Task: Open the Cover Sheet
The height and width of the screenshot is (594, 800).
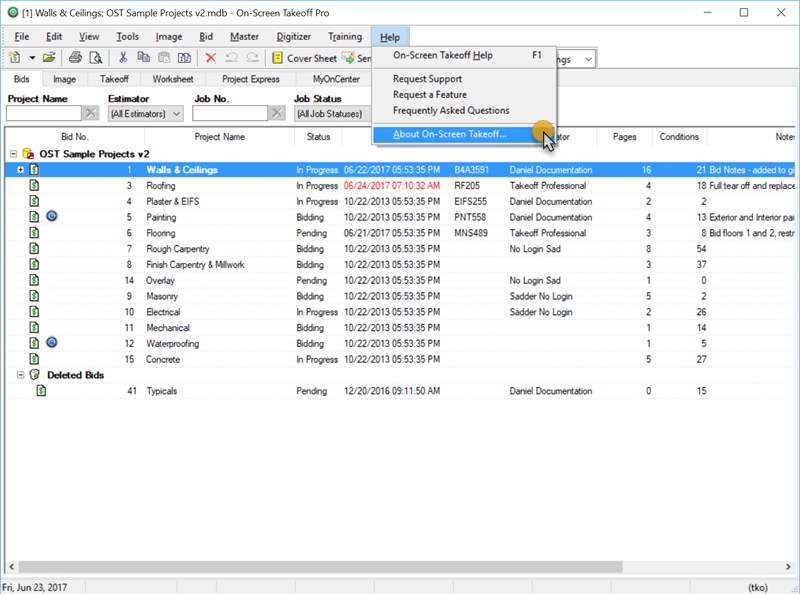Action: coord(305,58)
